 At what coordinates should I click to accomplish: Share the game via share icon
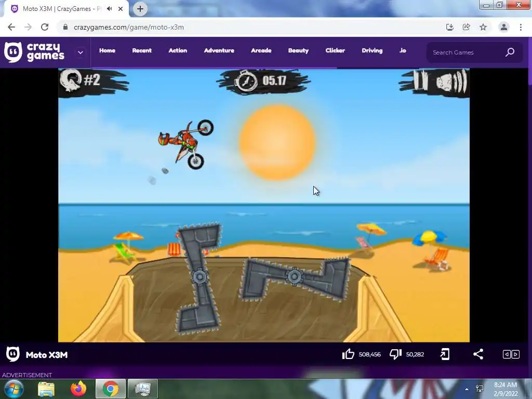(478, 354)
